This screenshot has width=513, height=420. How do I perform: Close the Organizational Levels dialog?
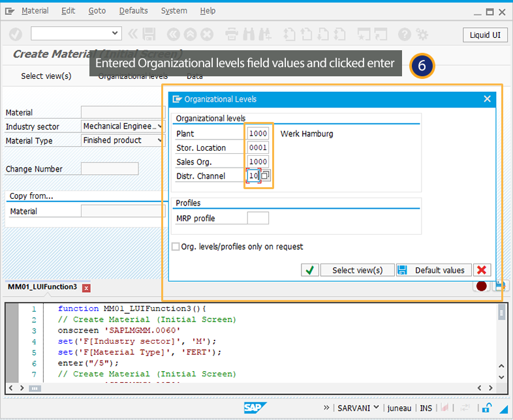(x=487, y=98)
